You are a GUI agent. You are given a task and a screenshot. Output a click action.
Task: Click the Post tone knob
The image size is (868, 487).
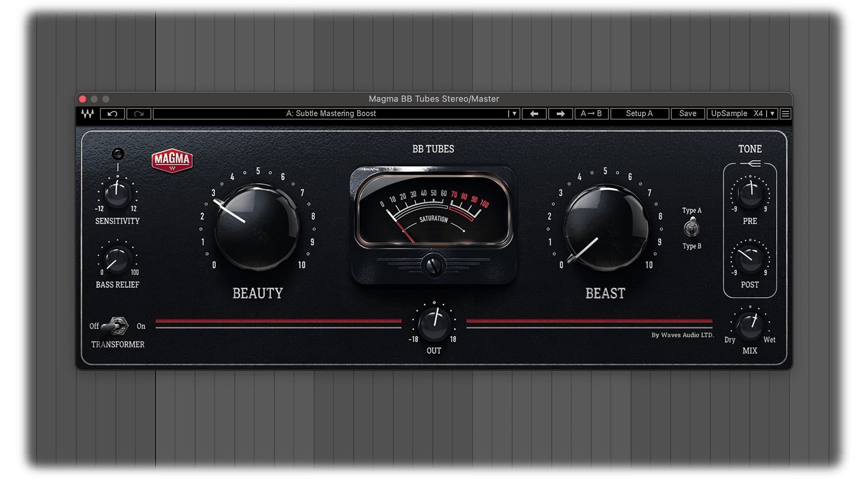749,259
